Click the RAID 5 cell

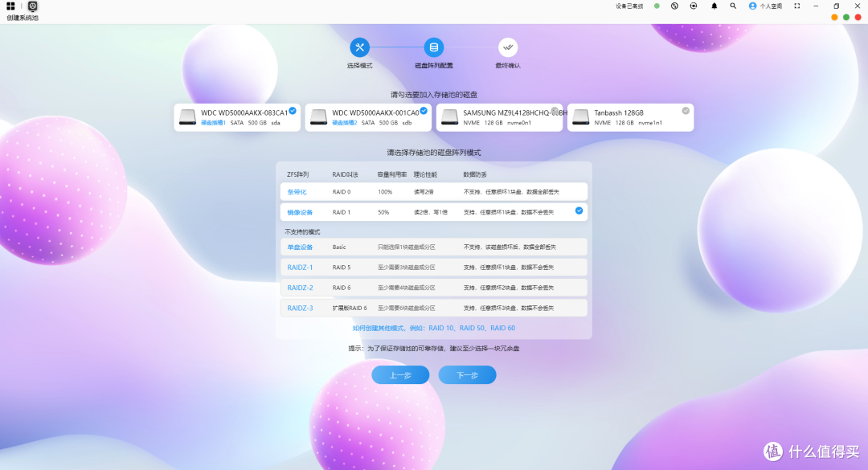(342, 268)
